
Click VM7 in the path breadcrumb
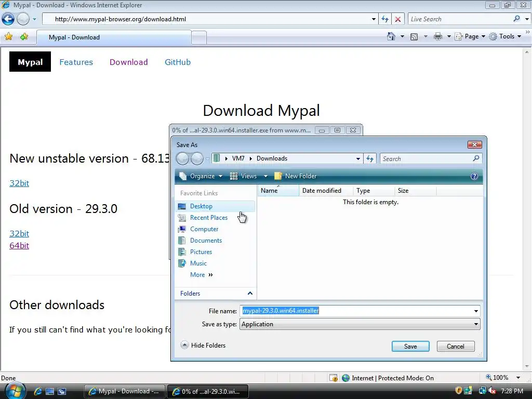[238, 158]
